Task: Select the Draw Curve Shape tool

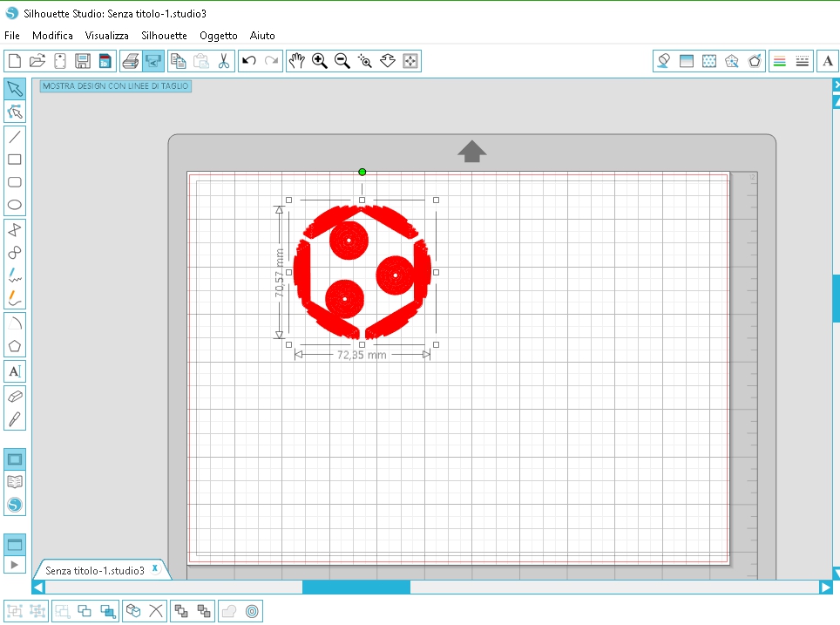Action: (x=15, y=253)
